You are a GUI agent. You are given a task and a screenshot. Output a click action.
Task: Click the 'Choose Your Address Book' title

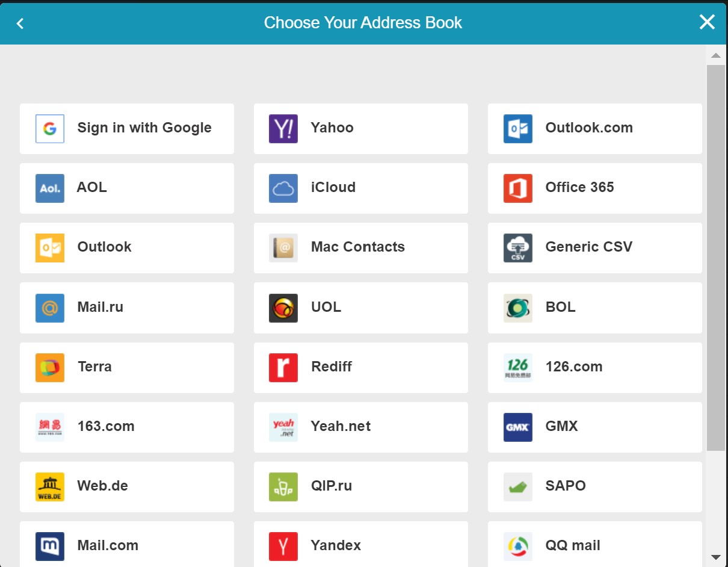click(x=363, y=23)
